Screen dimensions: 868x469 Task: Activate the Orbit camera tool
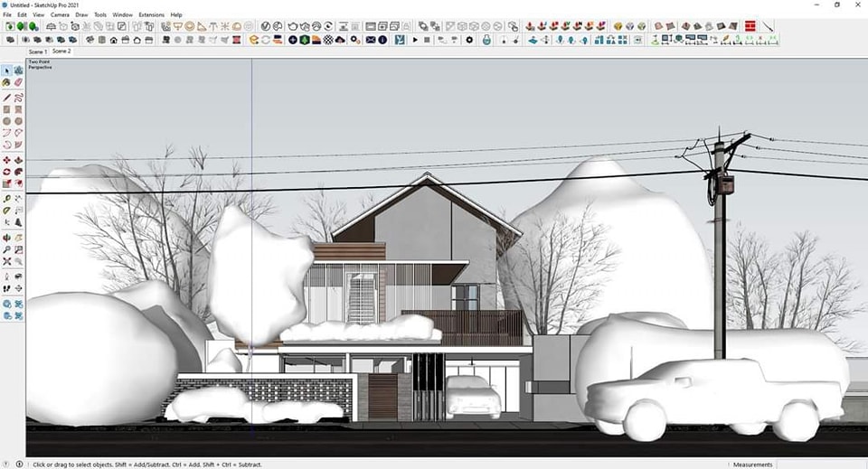click(x=7, y=237)
